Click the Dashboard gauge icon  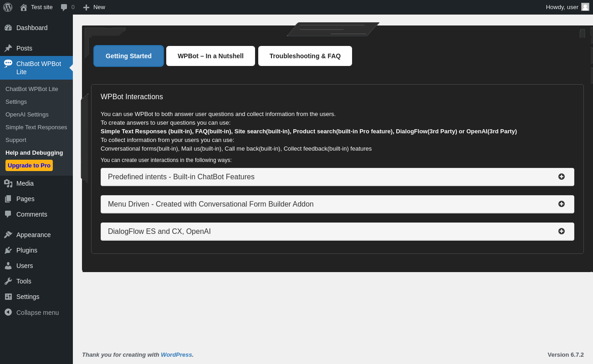tap(8, 28)
